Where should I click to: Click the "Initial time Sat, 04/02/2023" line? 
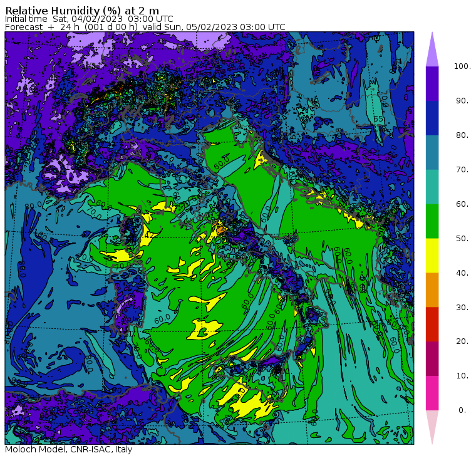(89, 19)
